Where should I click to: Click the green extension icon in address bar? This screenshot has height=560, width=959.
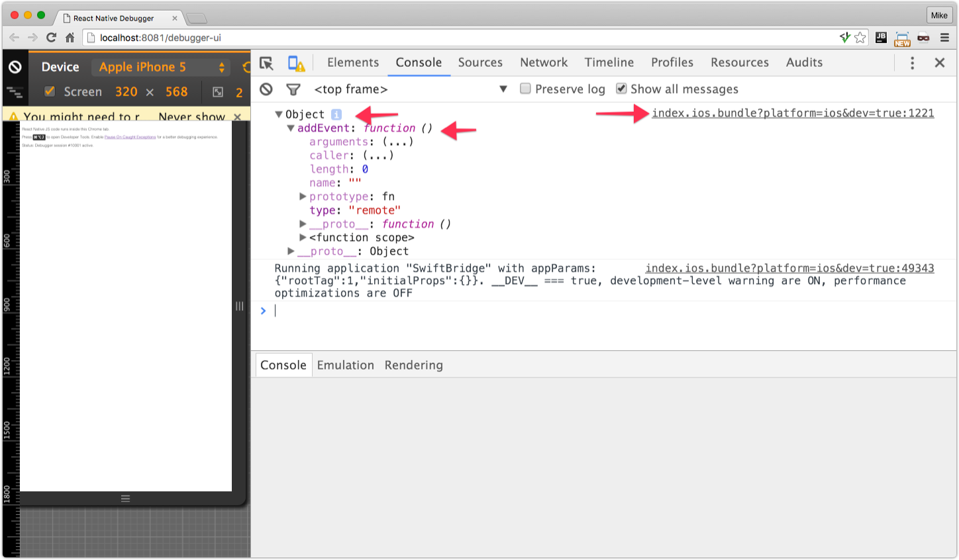[844, 38]
